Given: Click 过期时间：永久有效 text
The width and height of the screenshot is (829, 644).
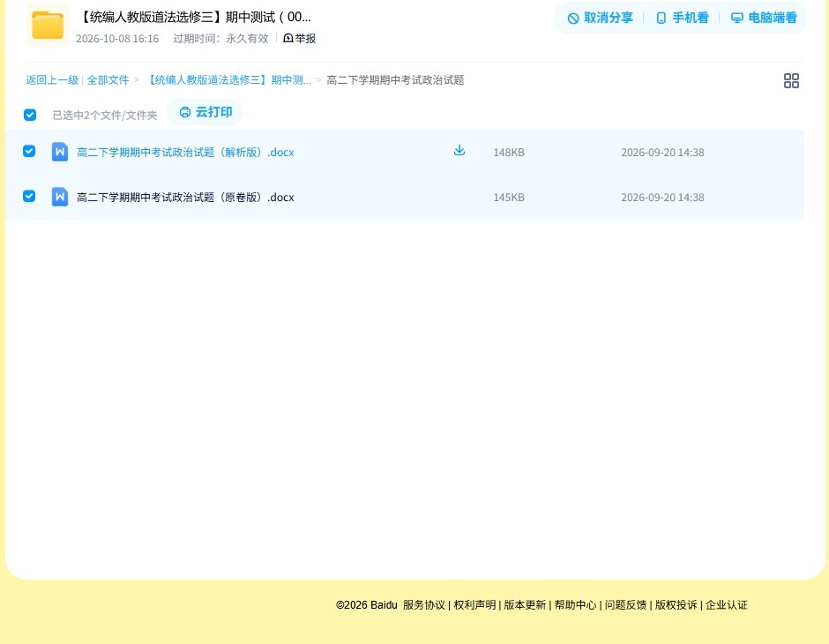Looking at the screenshot, I should [221, 39].
